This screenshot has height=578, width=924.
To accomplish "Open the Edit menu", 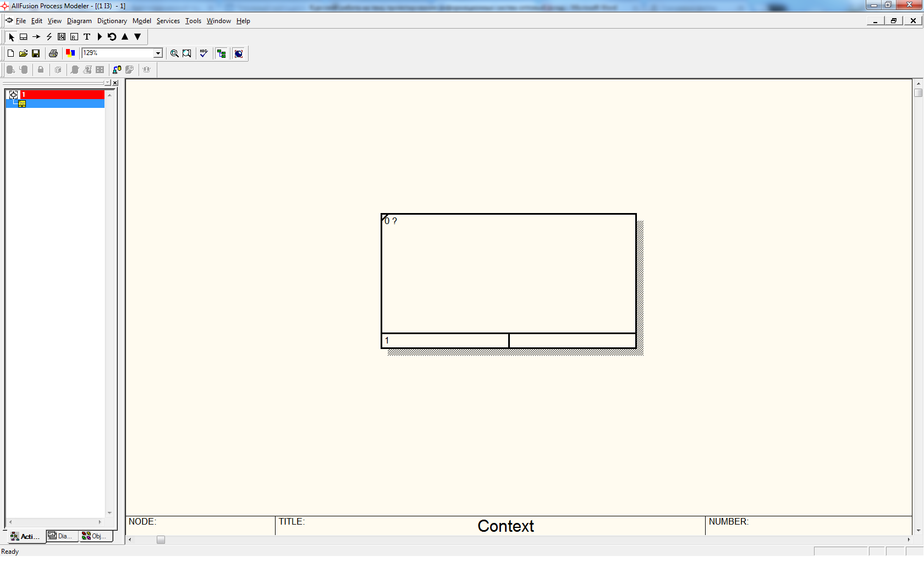I will pyautogui.click(x=37, y=21).
